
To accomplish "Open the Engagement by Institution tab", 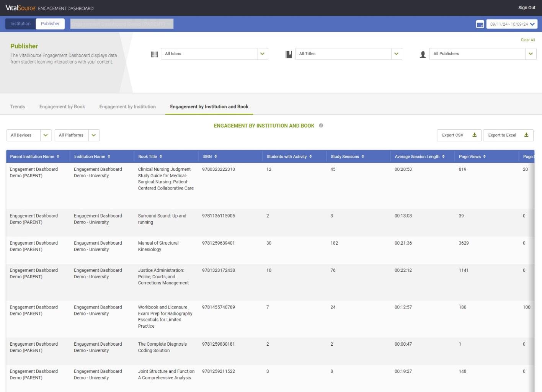I will coord(127,107).
